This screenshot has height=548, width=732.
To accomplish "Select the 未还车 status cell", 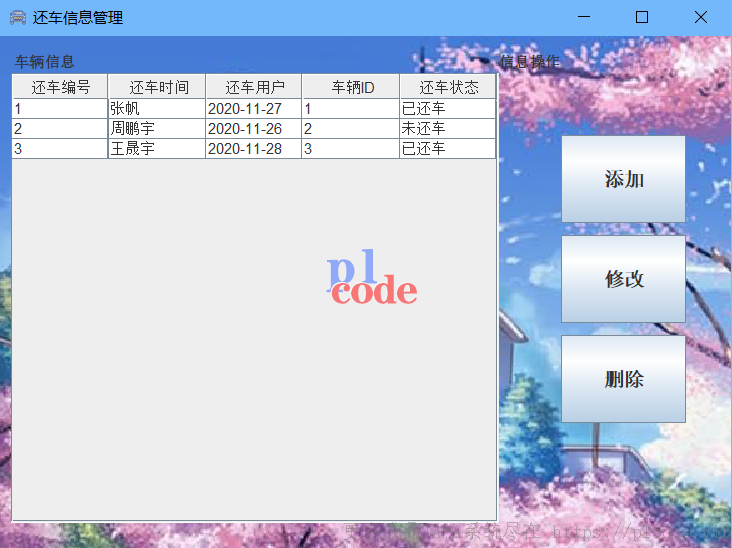I will point(448,129).
